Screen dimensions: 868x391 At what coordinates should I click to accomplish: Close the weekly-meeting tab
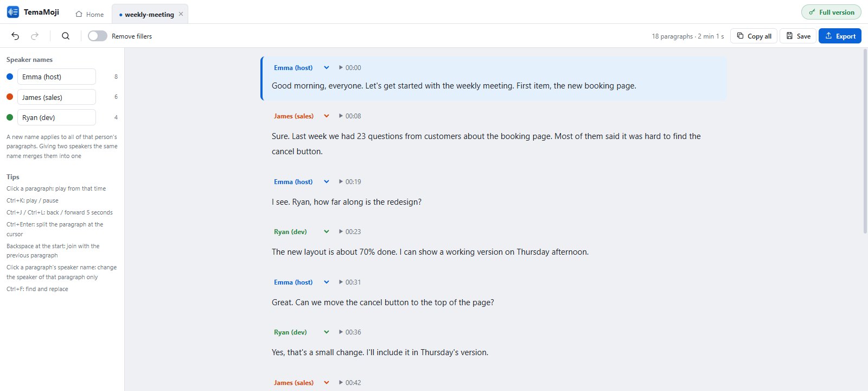tap(181, 14)
